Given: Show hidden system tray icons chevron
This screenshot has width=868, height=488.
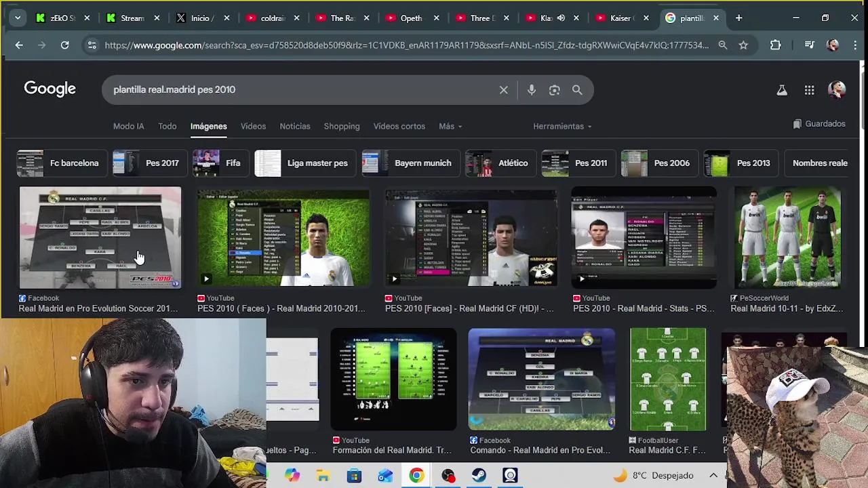Looking at the screenshot, I should 713,475.
